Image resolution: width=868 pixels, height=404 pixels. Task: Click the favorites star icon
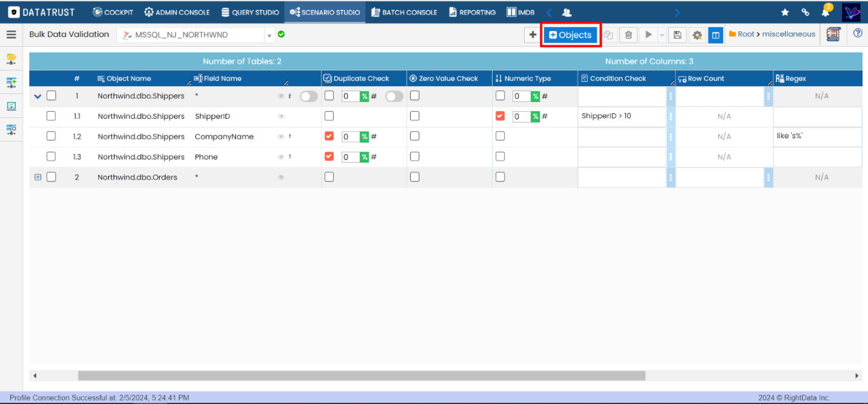pyautogui.click(x=785, y=12)
